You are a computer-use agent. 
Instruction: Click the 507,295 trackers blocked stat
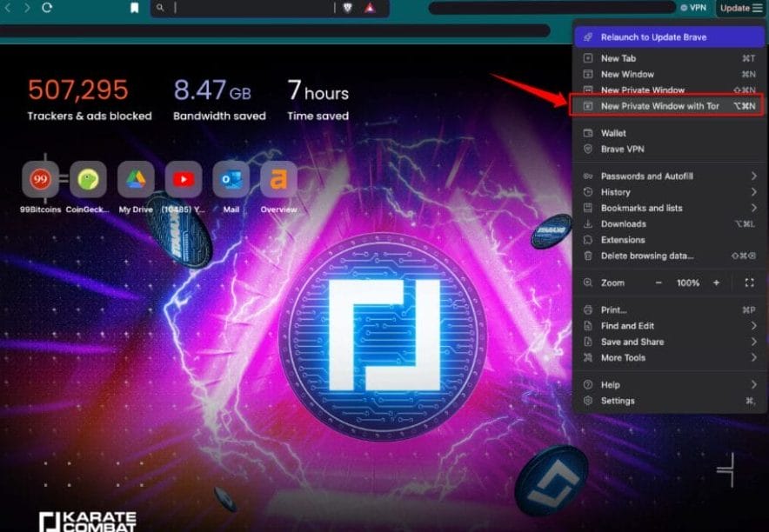[x=90, y=100]
